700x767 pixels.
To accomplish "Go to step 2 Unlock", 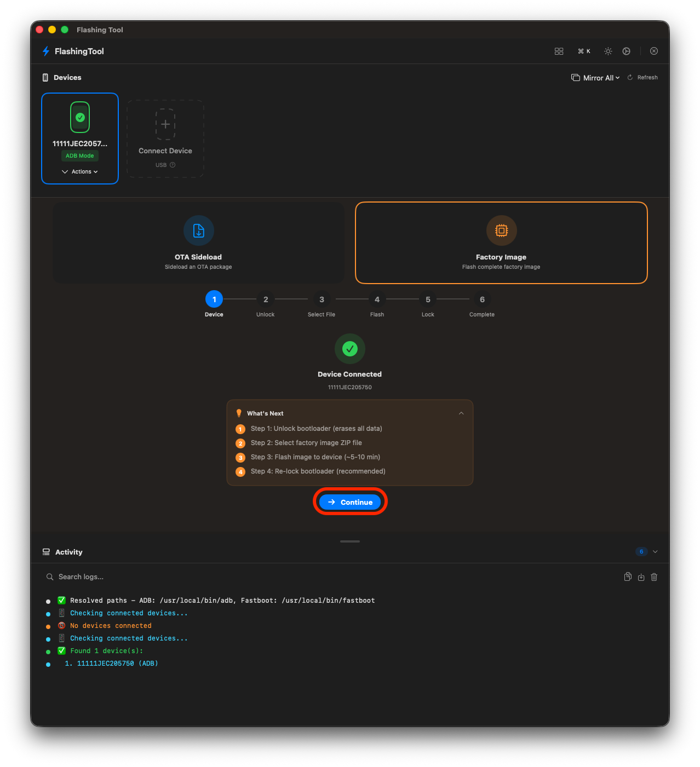I will pyautogui.click(x=266, y=299).
